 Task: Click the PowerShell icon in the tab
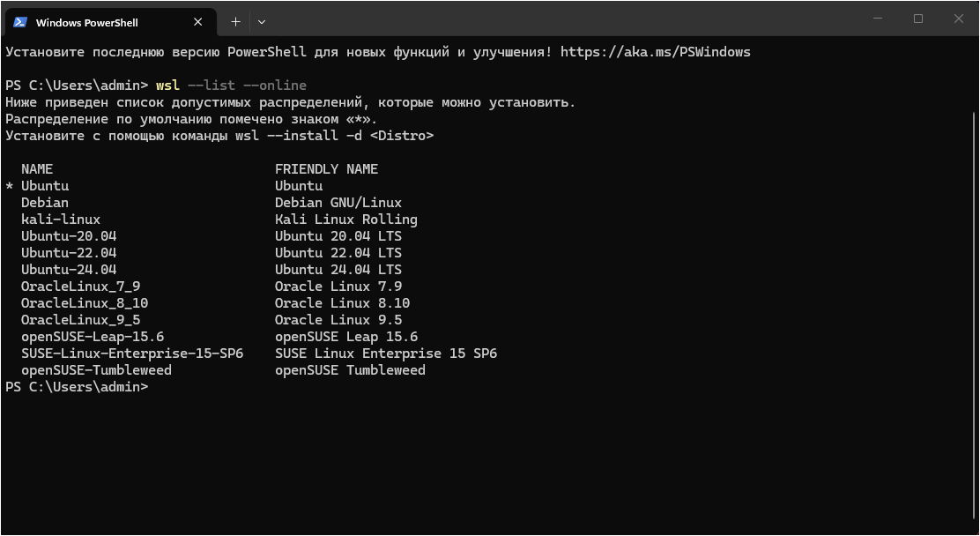[20, 22]
